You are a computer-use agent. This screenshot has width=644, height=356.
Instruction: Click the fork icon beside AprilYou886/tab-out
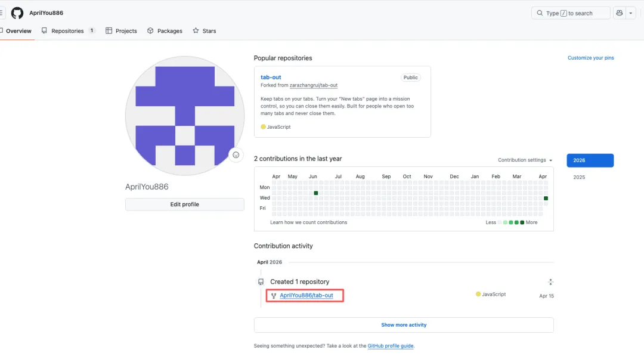[274, 296]
